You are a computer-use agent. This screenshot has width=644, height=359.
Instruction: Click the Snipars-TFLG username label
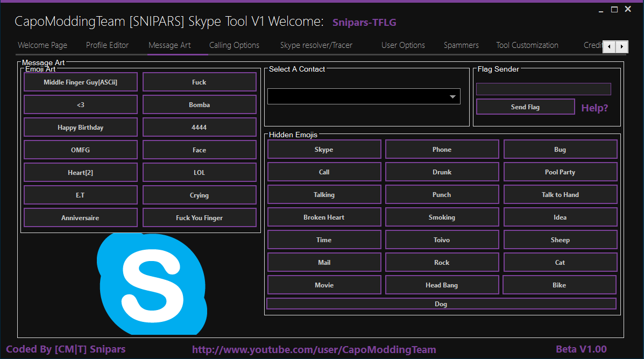[364, 23]
